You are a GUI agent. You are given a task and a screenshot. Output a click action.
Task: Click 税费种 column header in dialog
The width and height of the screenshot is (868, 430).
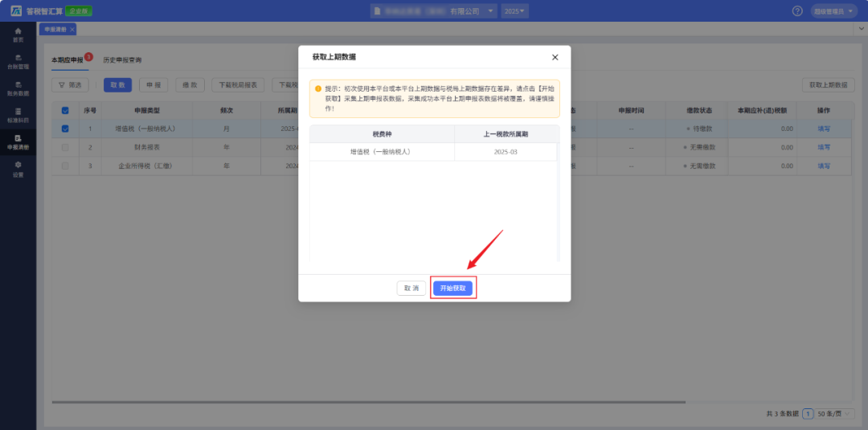[382, 134]
